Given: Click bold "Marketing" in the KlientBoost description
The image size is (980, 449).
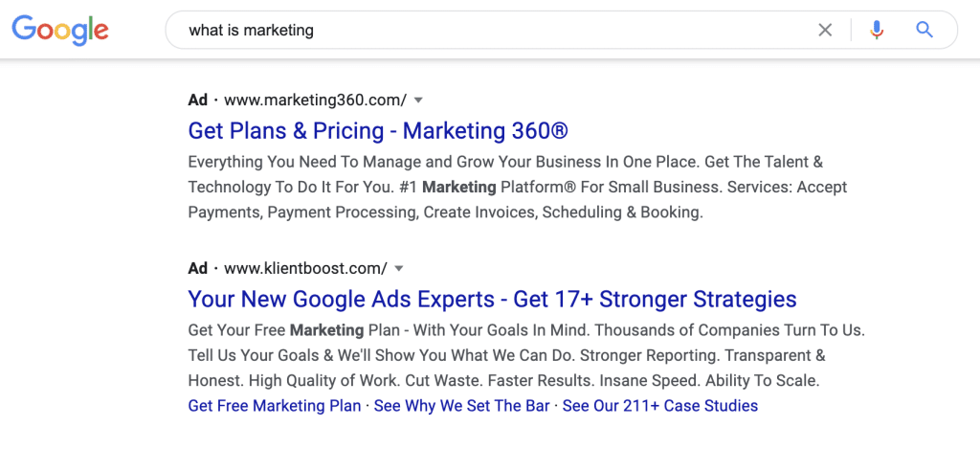Looking at the screenshot, I should click(326, 330).
